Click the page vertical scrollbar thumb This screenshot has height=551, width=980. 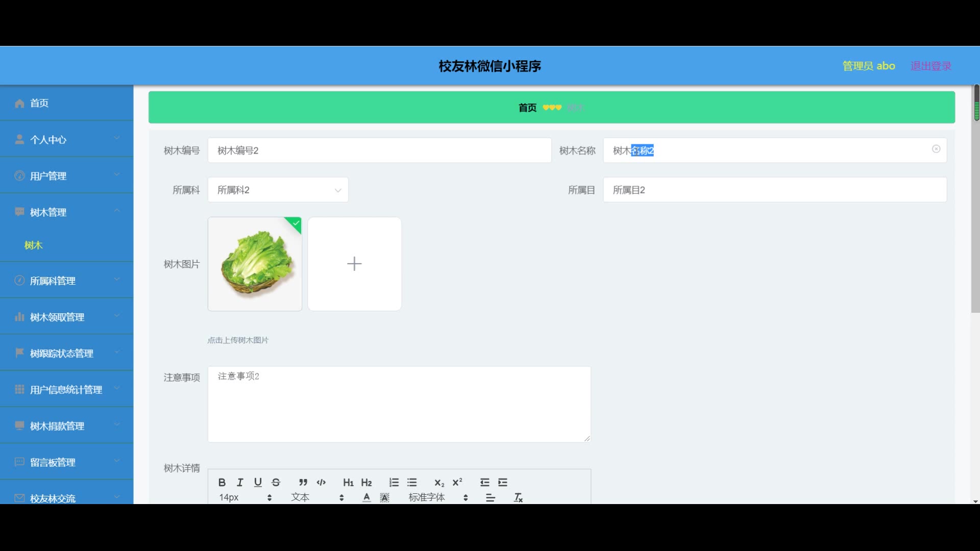pos(975,199)
